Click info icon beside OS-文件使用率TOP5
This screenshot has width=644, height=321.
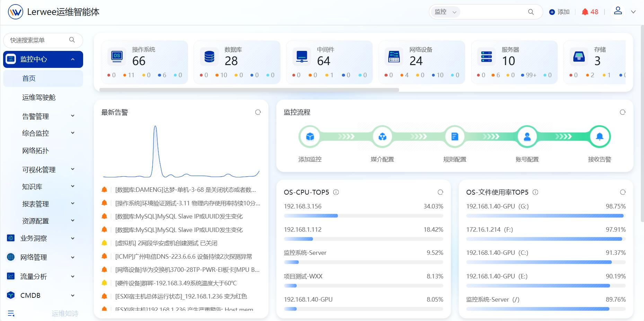click(x=536, y=192)
